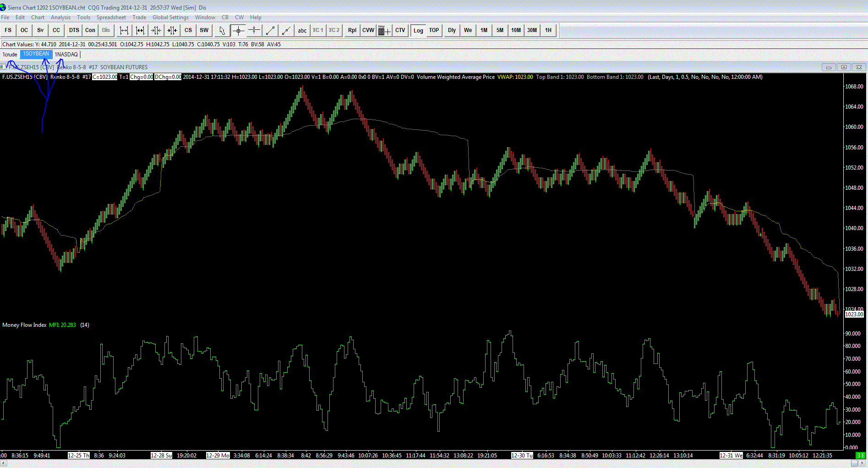This screenshot has height=468, width=868.
Task: Toggle the Log scale button
Action: [x=418, y=30]
